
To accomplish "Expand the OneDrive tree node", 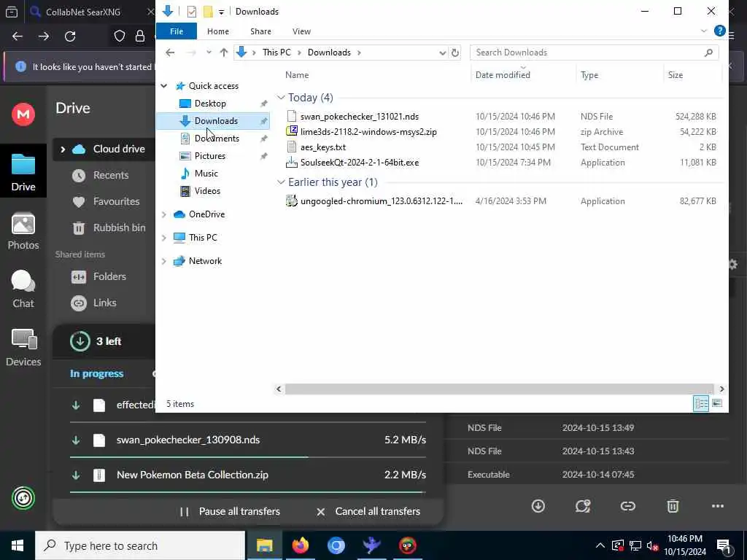I will (164, 215).
